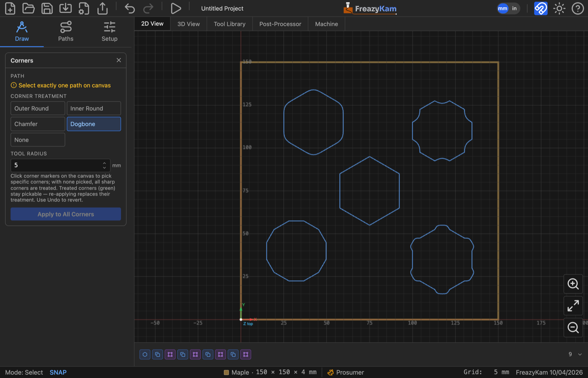Screen dimensions: 588x378
Task: Switch to 3D View tab
Action: (189, 24)
